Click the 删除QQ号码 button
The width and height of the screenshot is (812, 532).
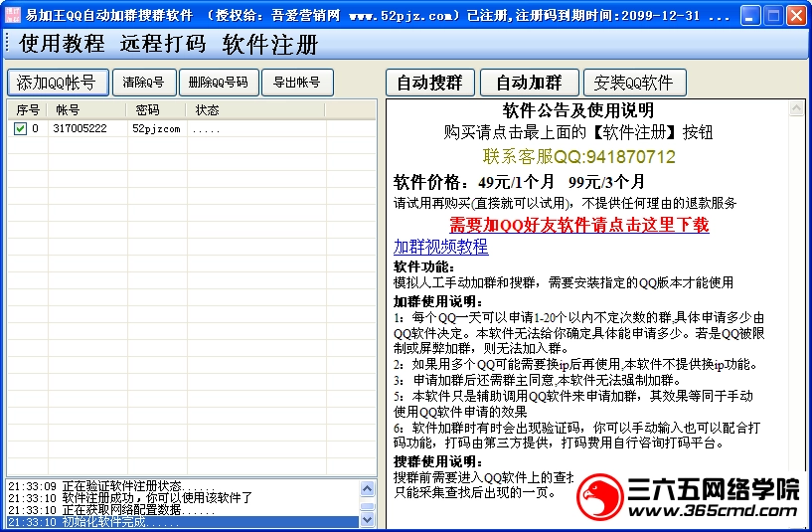(x=219, y=83)
